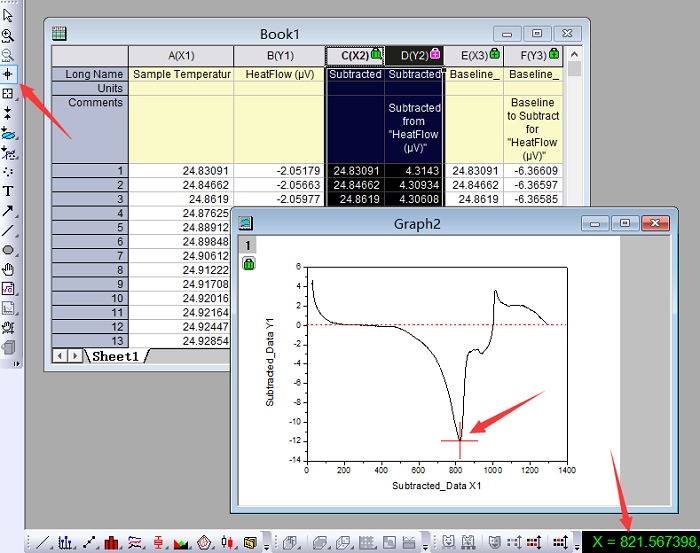Toggle the green lock on column F(Y3)
700x553 pixels.
pos(554,54)
